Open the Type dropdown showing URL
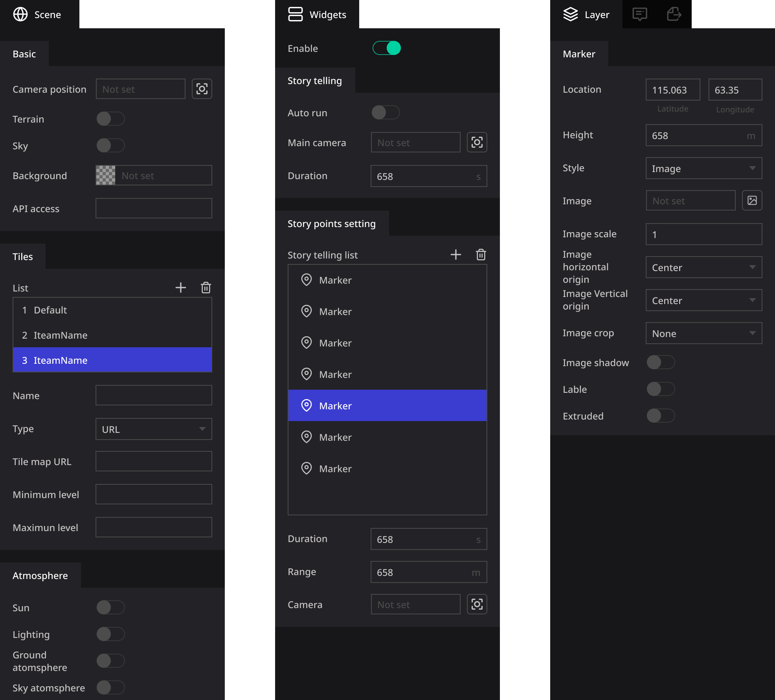Viewport: 775px width, 700px height. (154, 429)
